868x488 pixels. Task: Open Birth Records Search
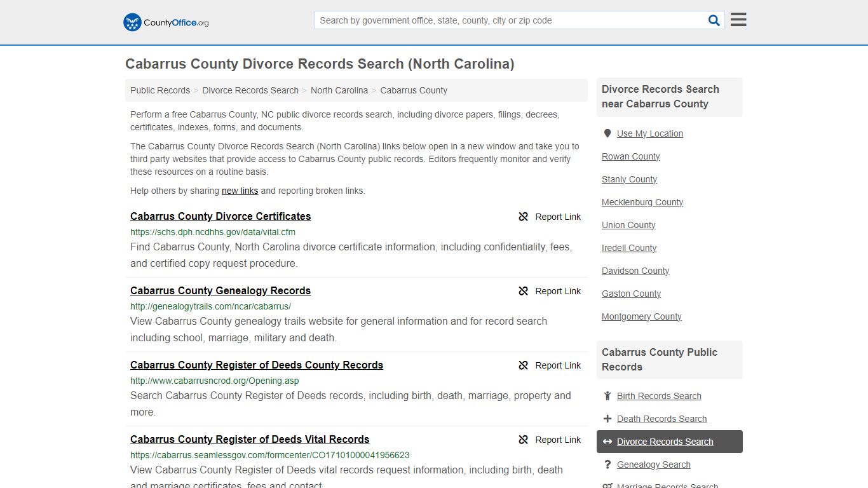point(659,396)
